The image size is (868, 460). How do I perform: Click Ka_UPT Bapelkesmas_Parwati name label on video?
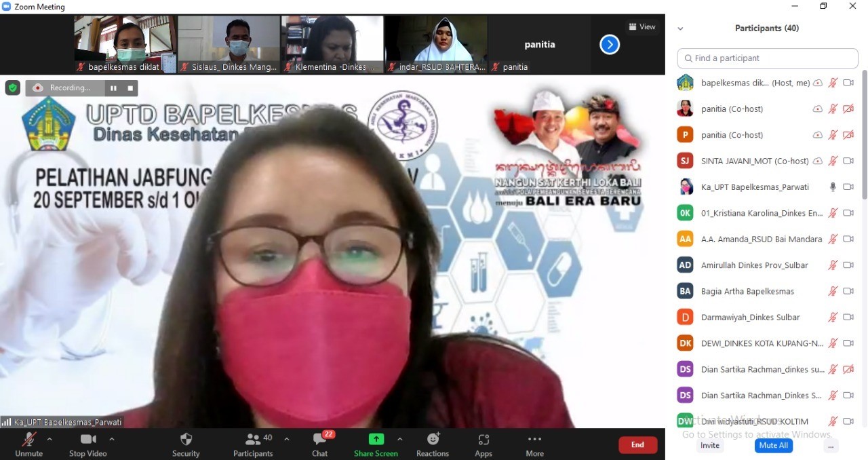click(62, 422)
